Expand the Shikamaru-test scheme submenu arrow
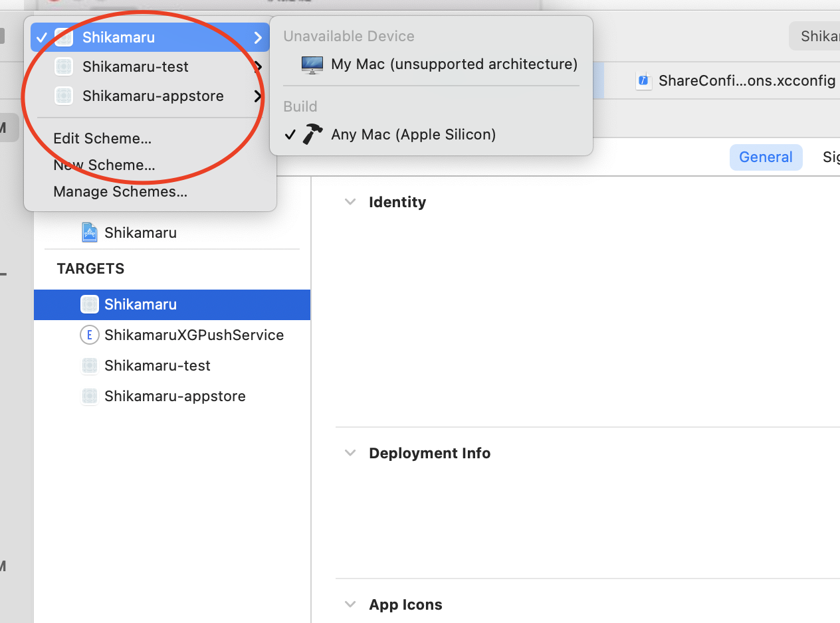Screen dimensions: 840x623 (258, 67)
